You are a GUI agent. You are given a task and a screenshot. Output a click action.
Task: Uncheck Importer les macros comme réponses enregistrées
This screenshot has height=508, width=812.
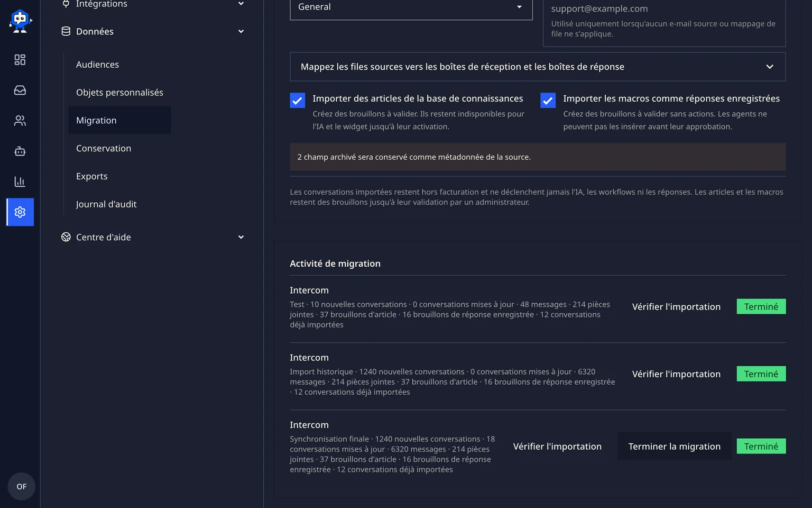(548, 101)
